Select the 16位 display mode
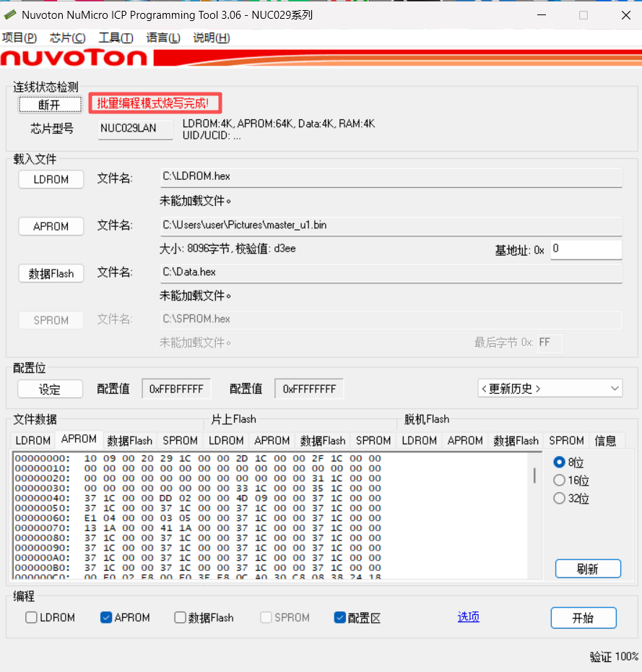The height and width of the screenshot is (672, 642). 559,481
